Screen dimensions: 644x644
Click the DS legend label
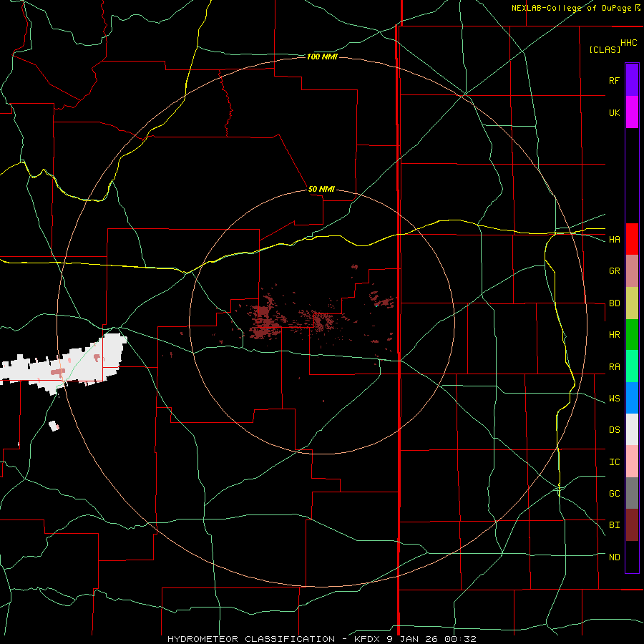(x=614, y=429)
